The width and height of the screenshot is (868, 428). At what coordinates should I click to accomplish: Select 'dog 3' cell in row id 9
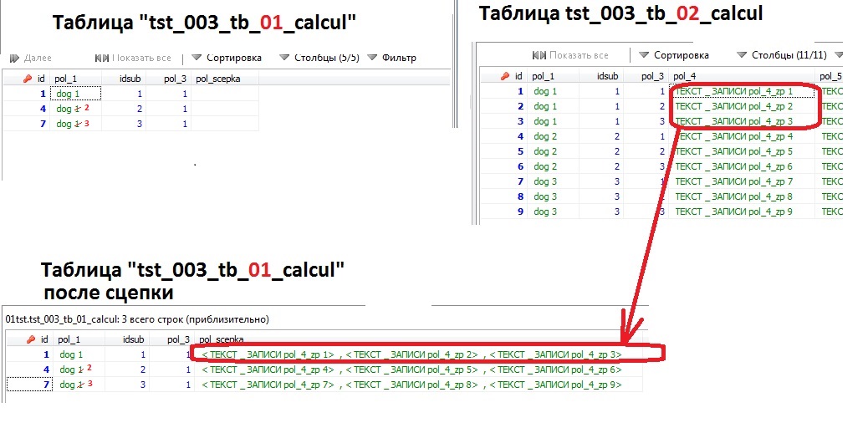(x=544, y=211)
